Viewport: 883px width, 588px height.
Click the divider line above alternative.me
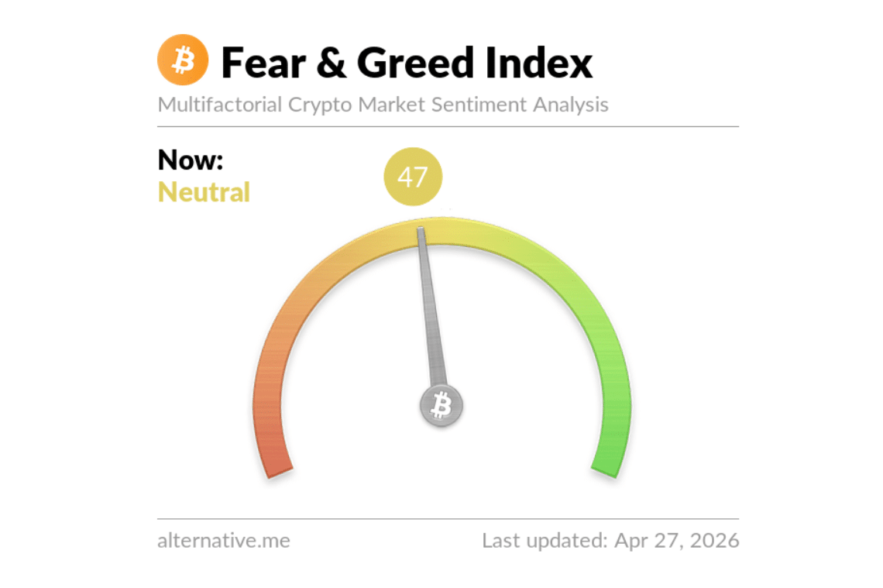pyautogui.click(x=448, y=518)
